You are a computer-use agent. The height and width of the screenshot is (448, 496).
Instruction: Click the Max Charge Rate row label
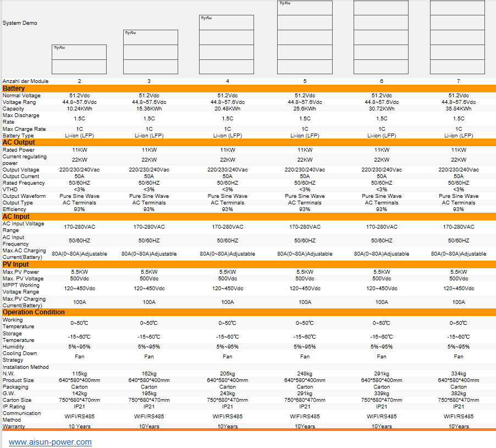24,129
